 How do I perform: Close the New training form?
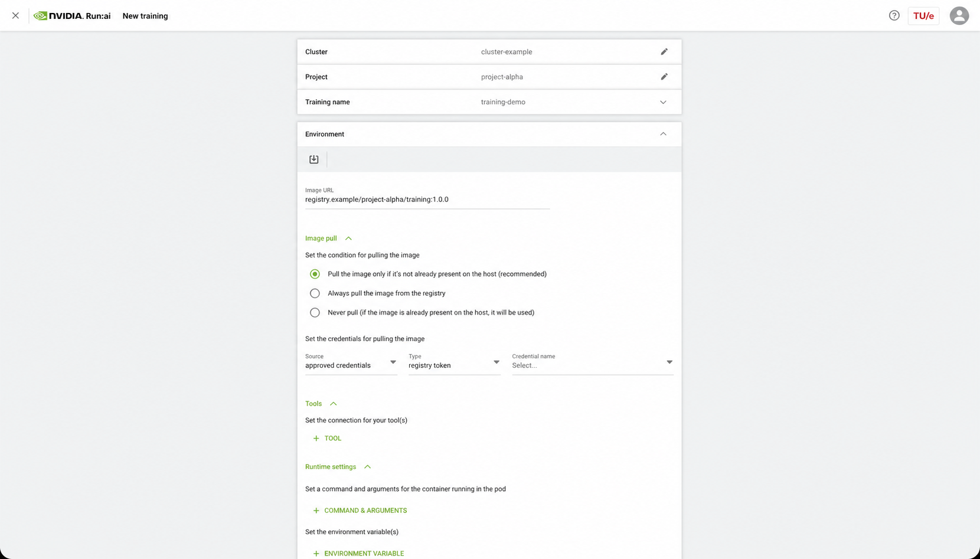pyautogui.click(x=15, y=16)
